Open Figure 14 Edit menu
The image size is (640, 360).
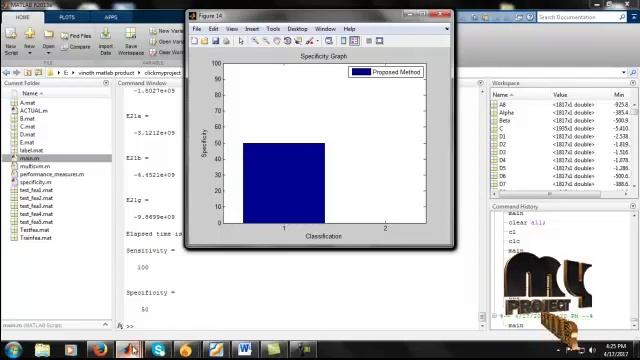tap(213, 29)
